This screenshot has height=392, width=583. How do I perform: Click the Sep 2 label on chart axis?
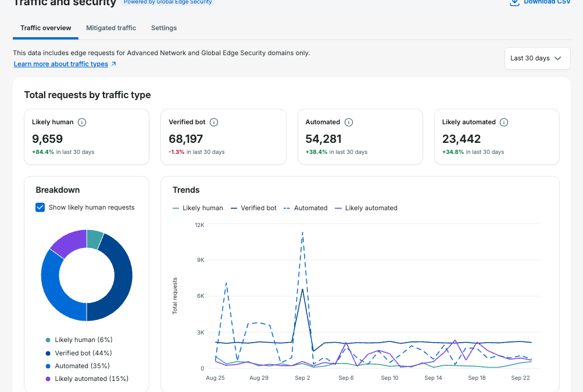302,378
